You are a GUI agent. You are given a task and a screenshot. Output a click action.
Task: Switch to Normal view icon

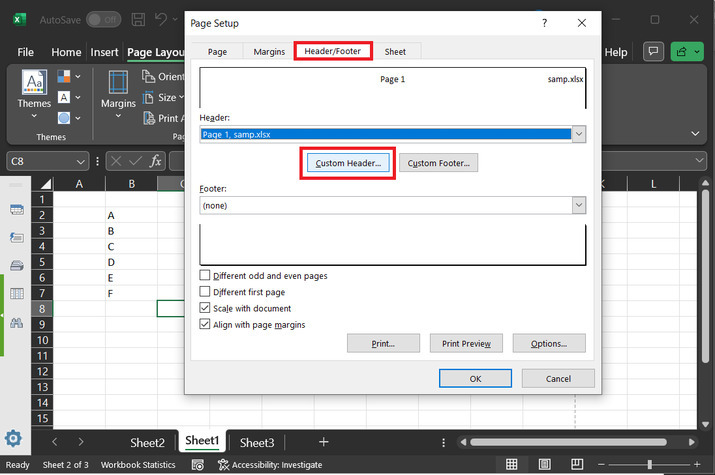click(512, 464)
